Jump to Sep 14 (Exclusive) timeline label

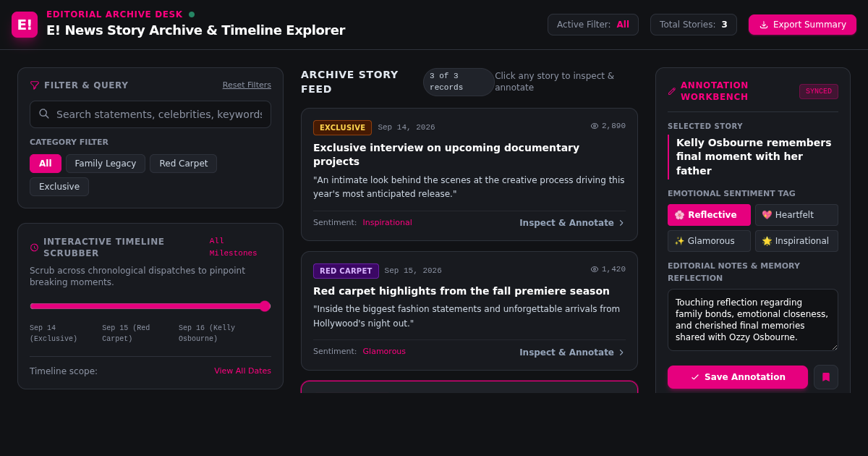coord(54,333)
